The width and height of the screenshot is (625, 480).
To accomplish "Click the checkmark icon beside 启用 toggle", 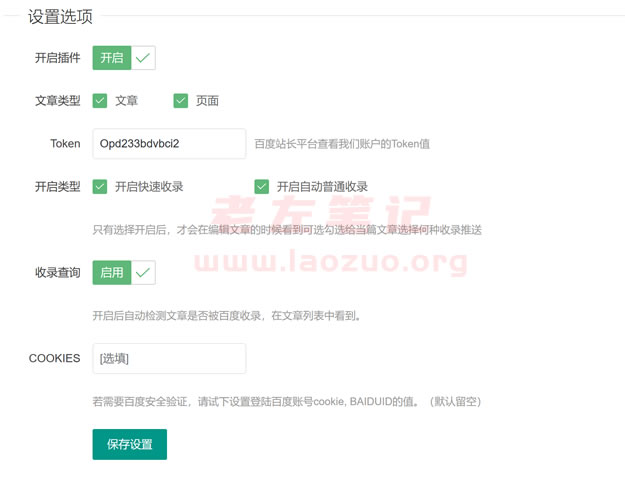I will coord(143,272).
